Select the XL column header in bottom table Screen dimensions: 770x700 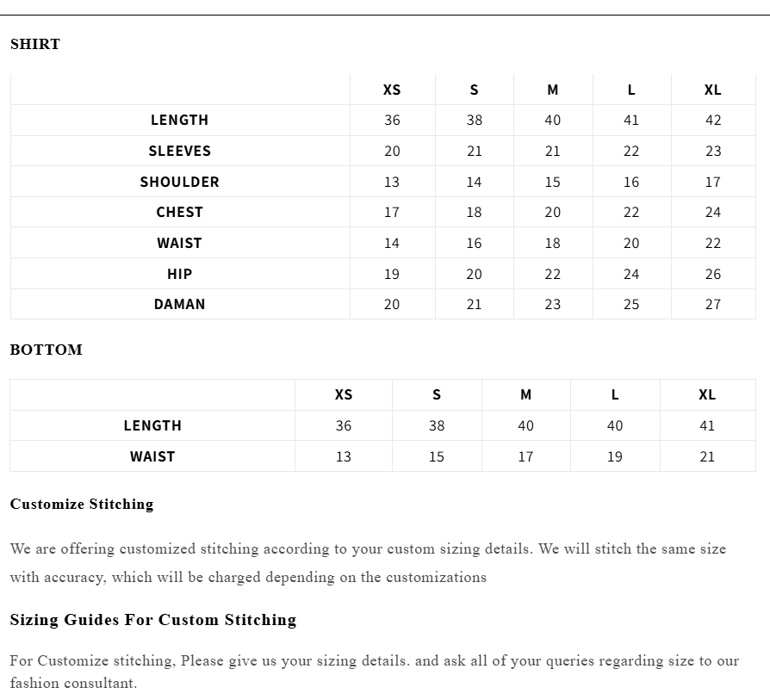coord(707,394)
